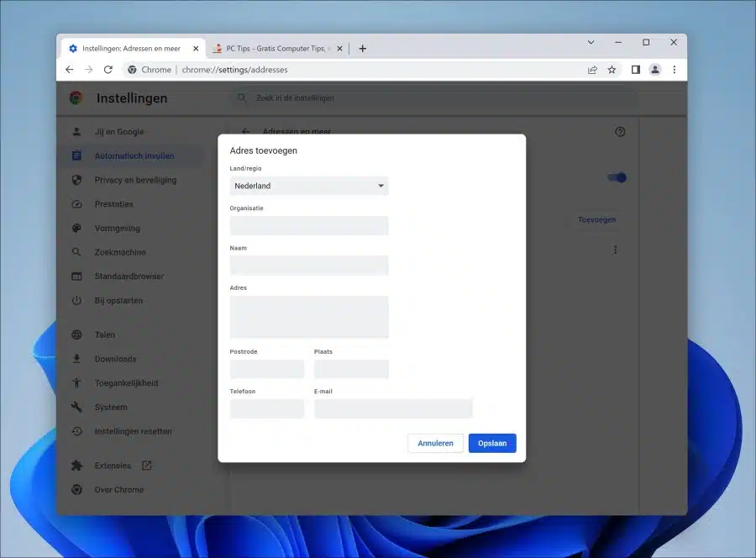The image size is (756, 558).
Task: Open Privacy en beveiliging section
Action: 135,180
